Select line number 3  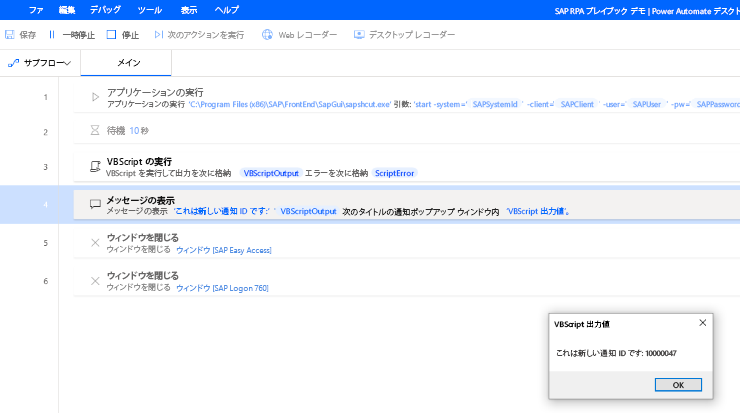click(x=46, y=167)
